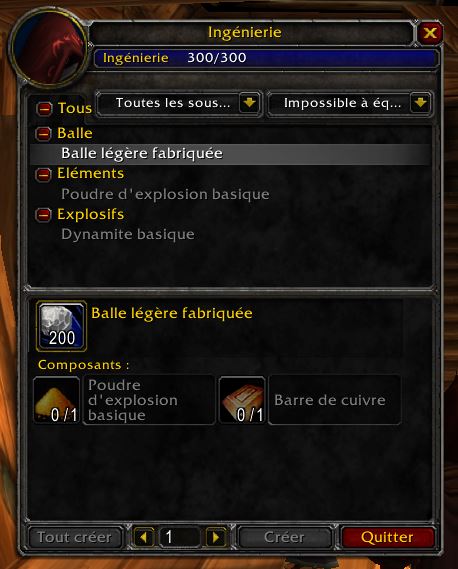The image size is (458, 569).
Task: Click the Engineering profession portrait icon
Action: 49,48
